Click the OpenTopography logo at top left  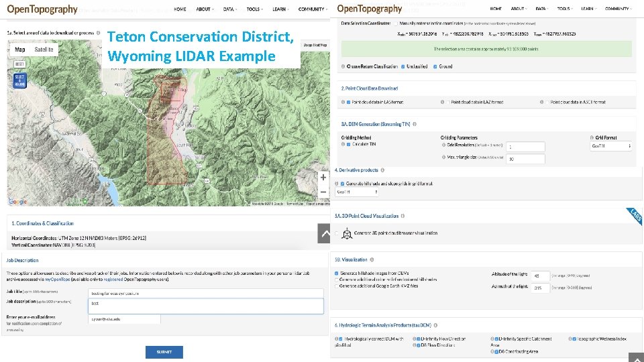pyautogui.click(x=42, y=9)
